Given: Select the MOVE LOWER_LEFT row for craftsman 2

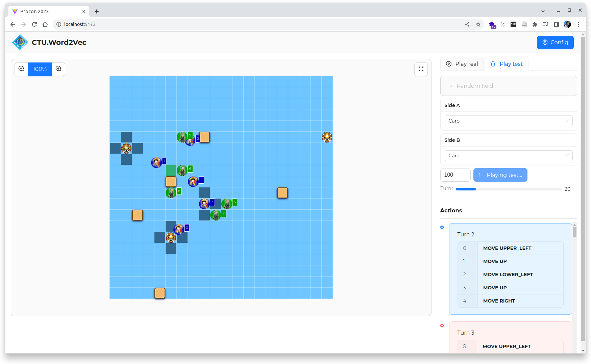Looking at the screenshot, I should click(510, 275).
